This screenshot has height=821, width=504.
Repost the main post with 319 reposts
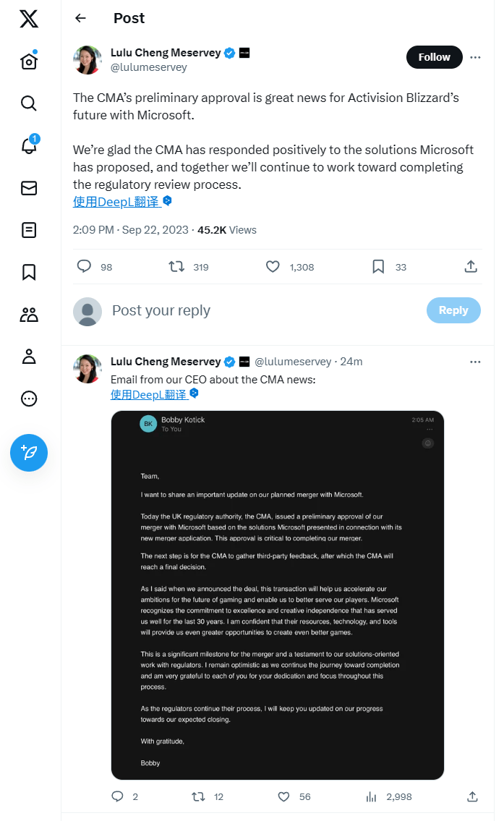point(176,267)
